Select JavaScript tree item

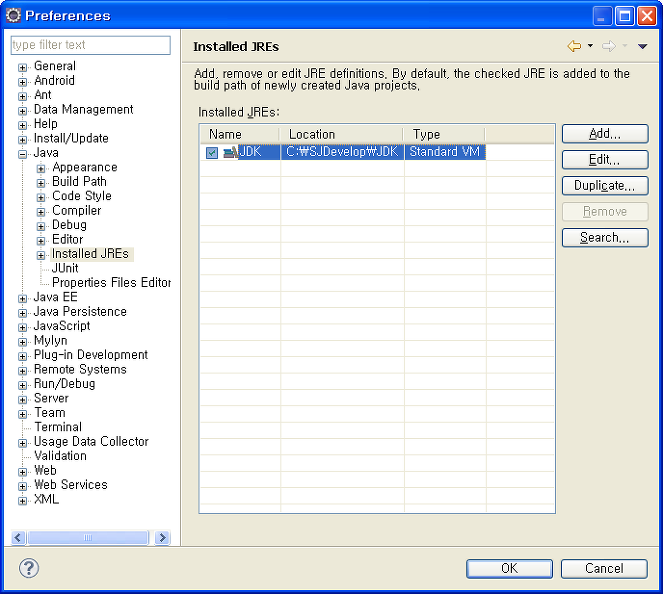62,326
